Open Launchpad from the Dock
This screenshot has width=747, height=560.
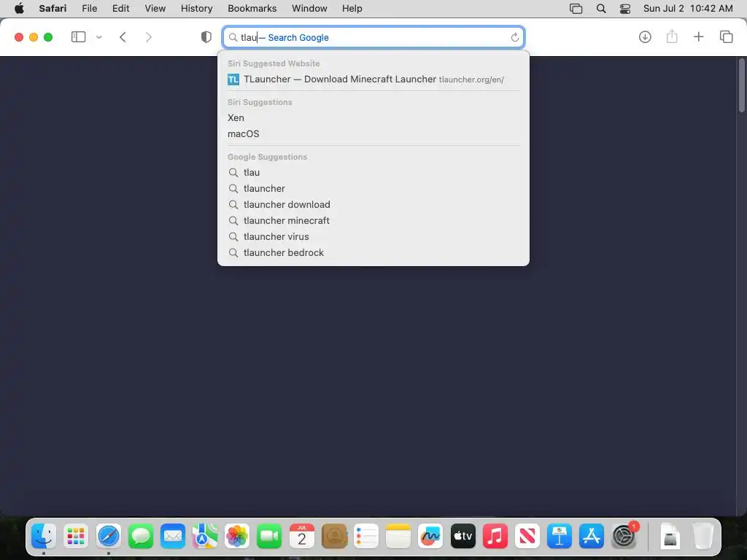click(x=76, y=536)
